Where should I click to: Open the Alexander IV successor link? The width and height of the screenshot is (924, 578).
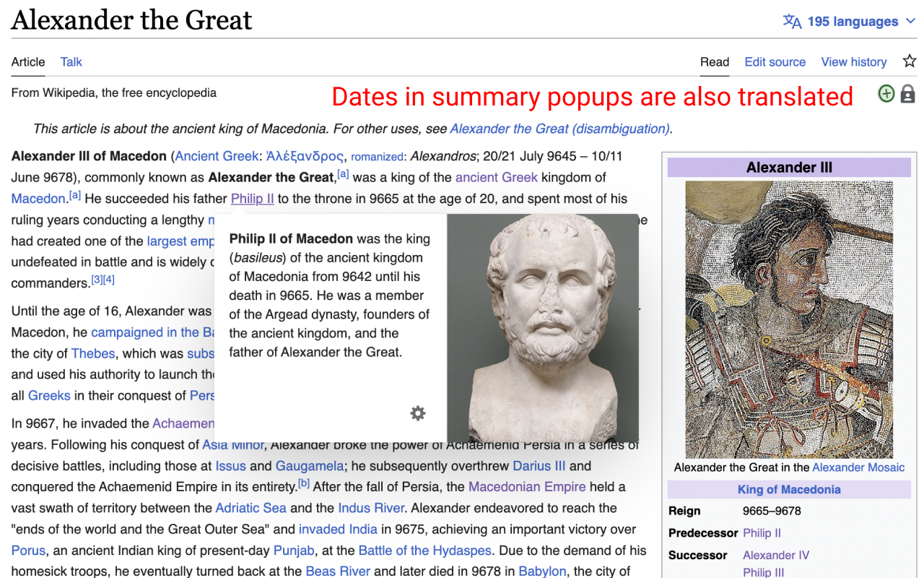click(x=775, y=555)
